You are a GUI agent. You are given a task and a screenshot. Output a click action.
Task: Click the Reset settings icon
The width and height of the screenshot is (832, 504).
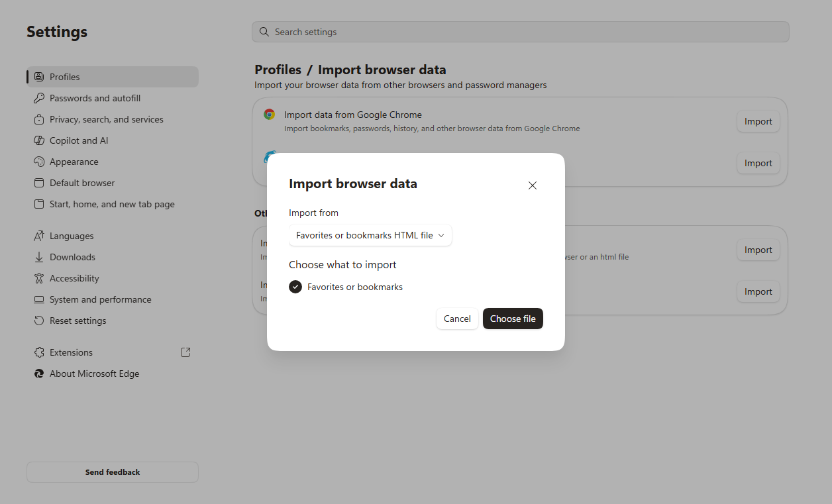point(38,321)
